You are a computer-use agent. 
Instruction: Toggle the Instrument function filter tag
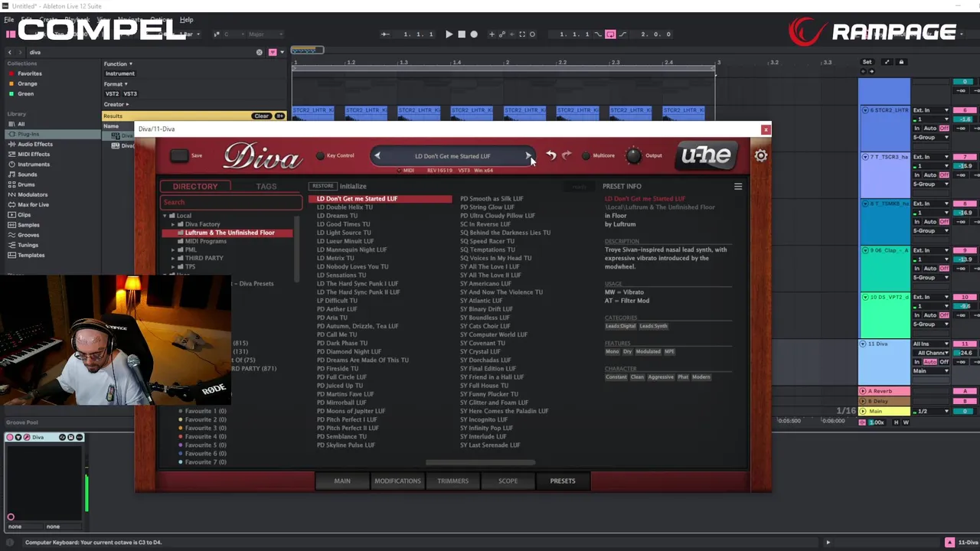click(x=119, y=73)
